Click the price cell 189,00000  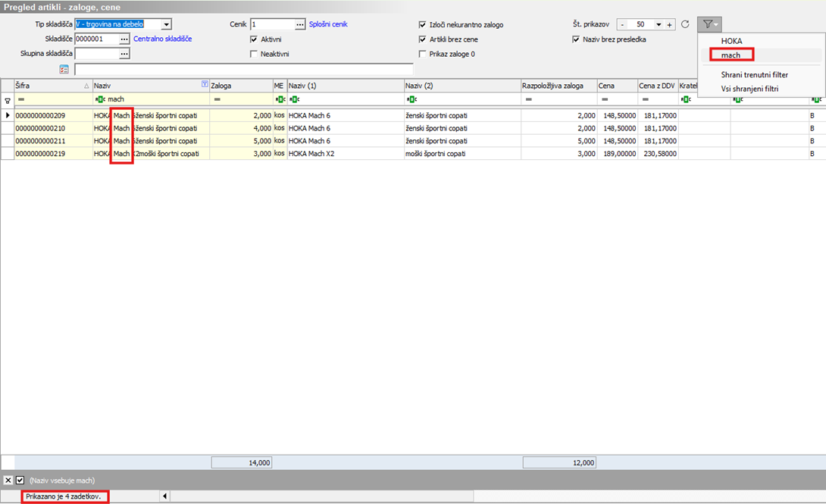(x=618, y=153)
